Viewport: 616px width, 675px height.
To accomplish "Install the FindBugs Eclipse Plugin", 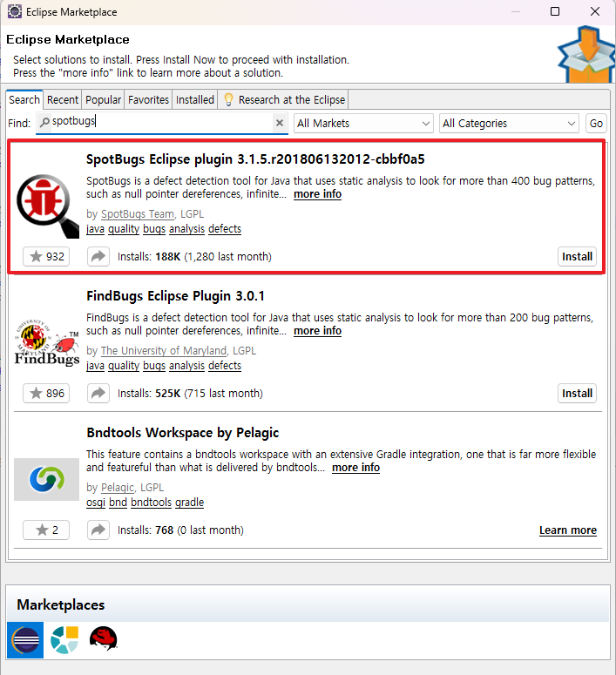I will click(x=577, y=393).
